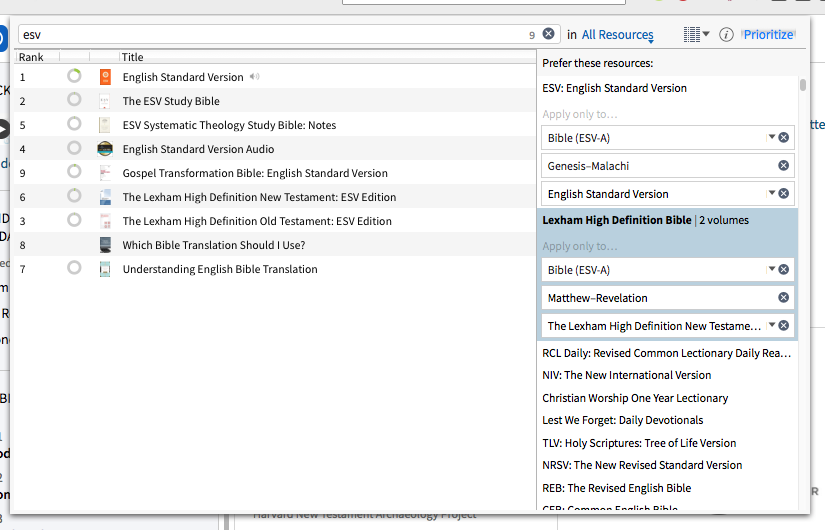Image resolution: width=825 pixels, height=530 pixels.
Task: Click the audio speaker icon next to English Standard Version
Action: tap(255, 77)
